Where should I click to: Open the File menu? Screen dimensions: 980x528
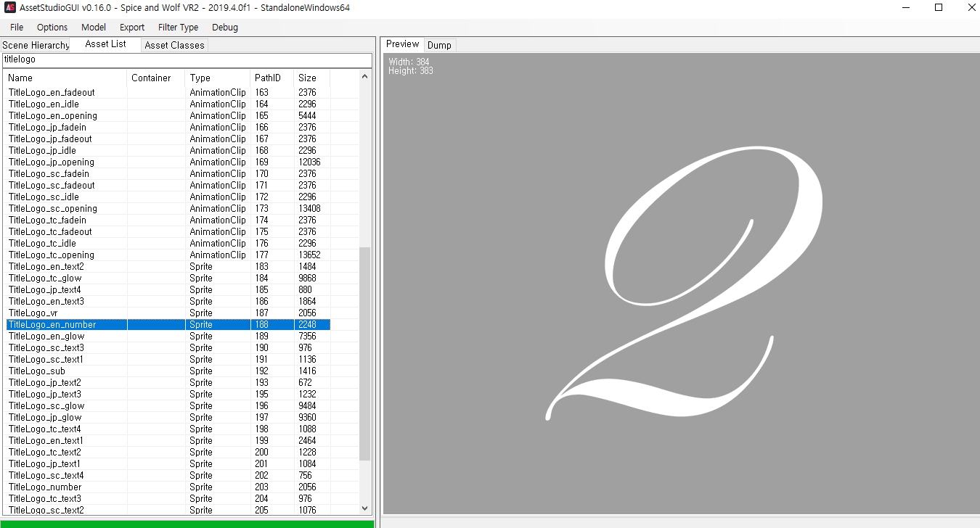17,28
